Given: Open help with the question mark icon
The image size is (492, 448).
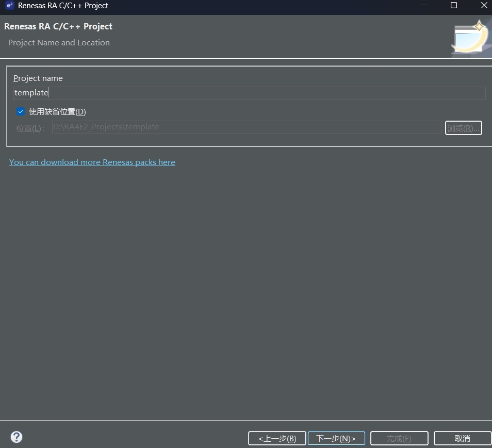Looking at the screenshot, I should (17, 437).
